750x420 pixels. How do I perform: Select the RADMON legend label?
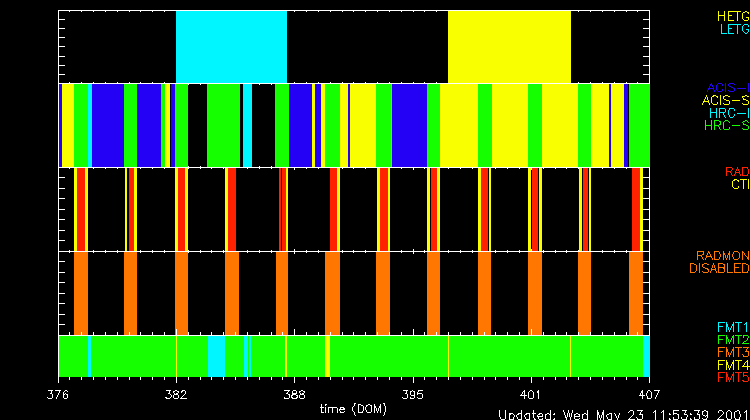pyautogui.click(x=720, y=256)
